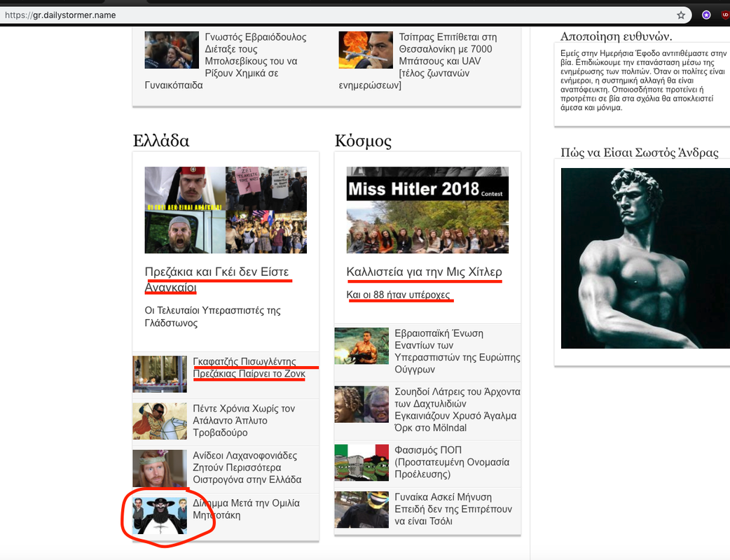Image resolution: width=730 pixels, height=560 pixels.
Task: Select the 'Αποποίηση ευθυνών.' sidebar heading
Action: pos(616,36)
